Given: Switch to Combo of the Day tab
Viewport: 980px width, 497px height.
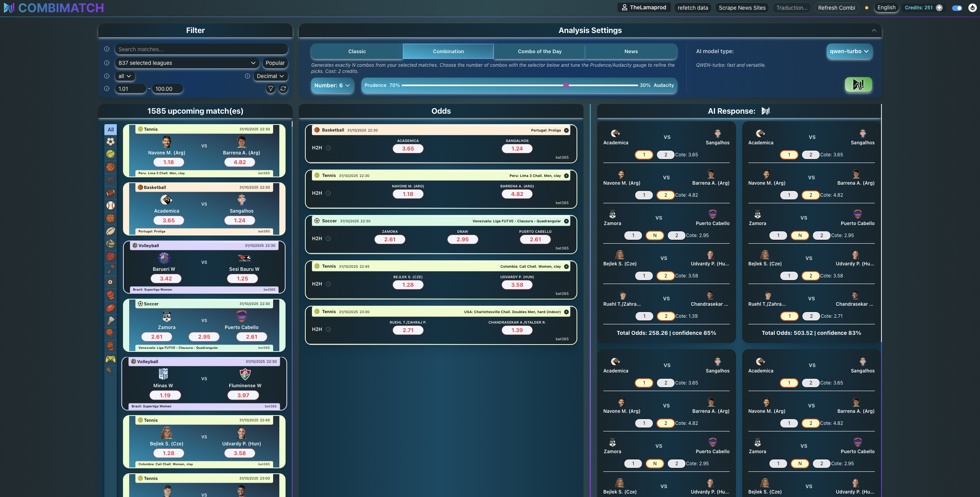Looking at the screenshot, I should click(539, 51).
